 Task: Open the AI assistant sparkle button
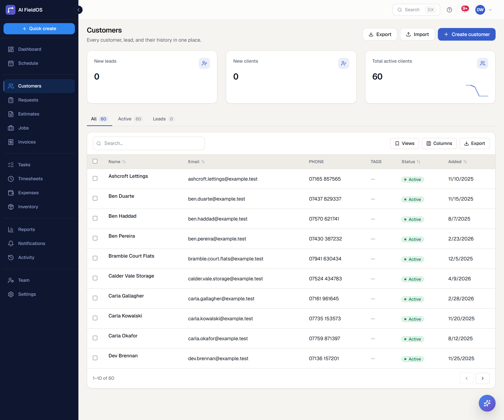pyautogui.click(x=487, y=403)
